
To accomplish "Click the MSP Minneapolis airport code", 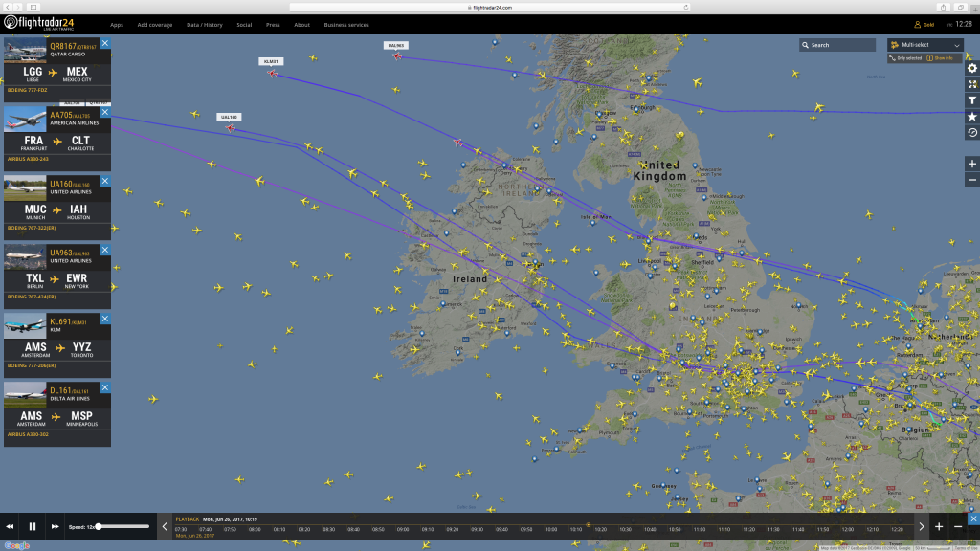I will pos(82,415).
